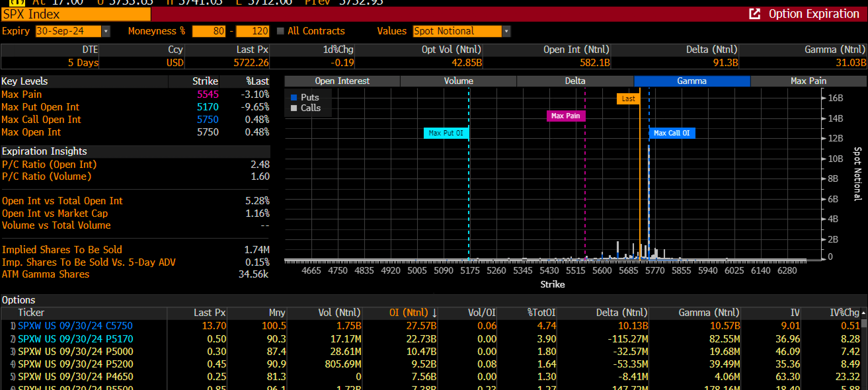
Task: Click the options table scrollbar up arrow
Action: pyautogui.click(x=864, y=313)
